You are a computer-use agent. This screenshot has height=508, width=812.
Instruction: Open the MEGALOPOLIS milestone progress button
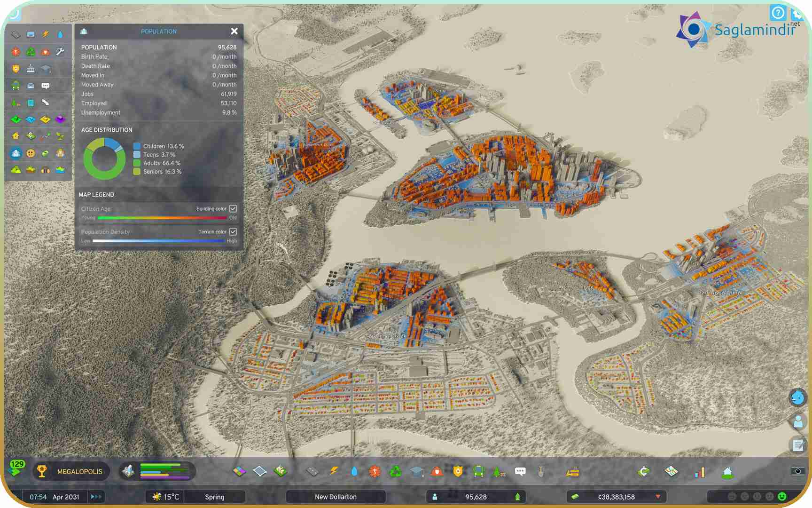coord(71,471)
